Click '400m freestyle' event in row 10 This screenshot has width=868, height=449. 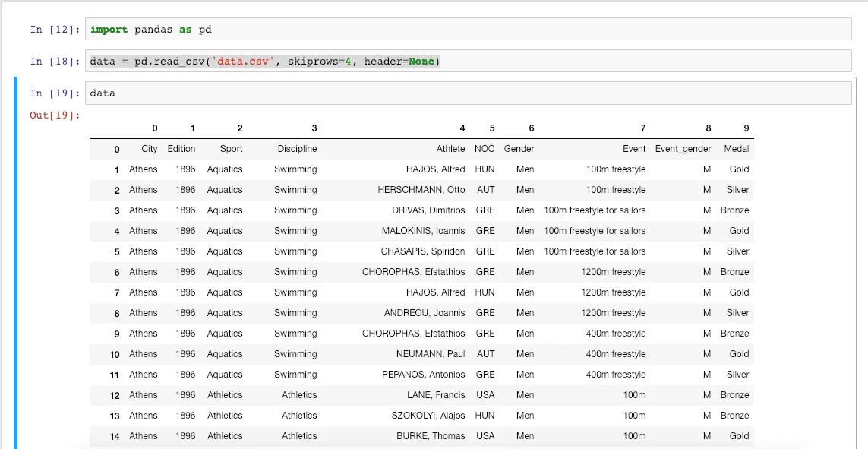616,354
